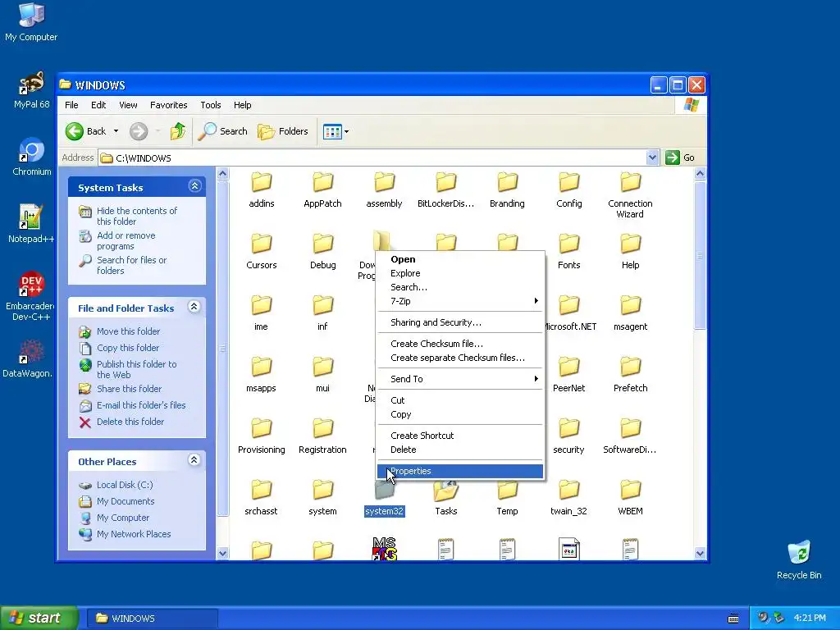Viewport: 840px width, 630px height.
Task: Select the Registration folder
Action: click(322, 436)
